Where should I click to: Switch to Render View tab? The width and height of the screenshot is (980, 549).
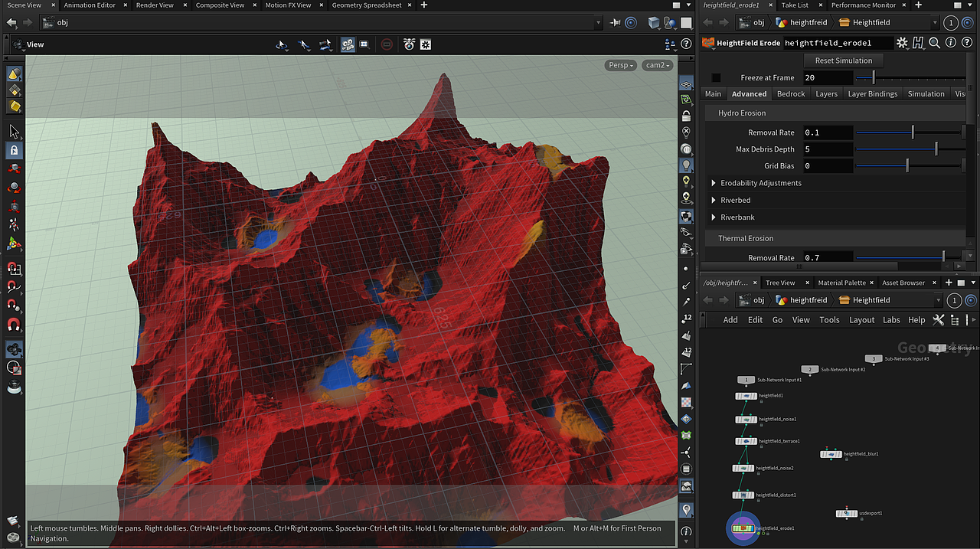pos(155,5)
